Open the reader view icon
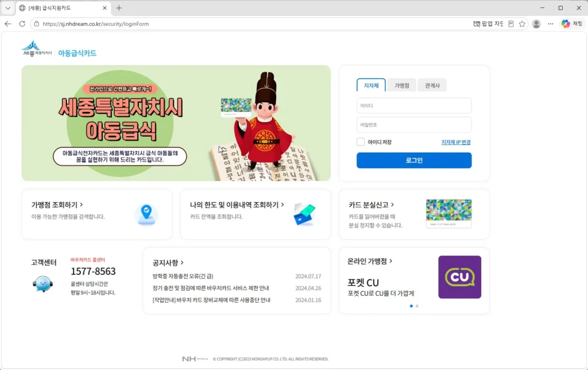 510,24
